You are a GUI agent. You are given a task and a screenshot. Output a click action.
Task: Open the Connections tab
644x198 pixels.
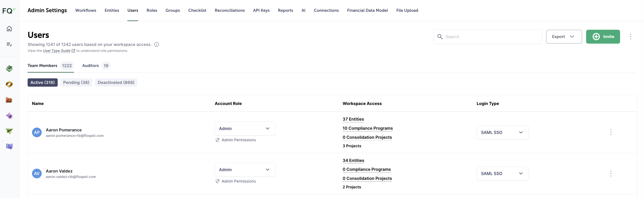coord(326,10)
